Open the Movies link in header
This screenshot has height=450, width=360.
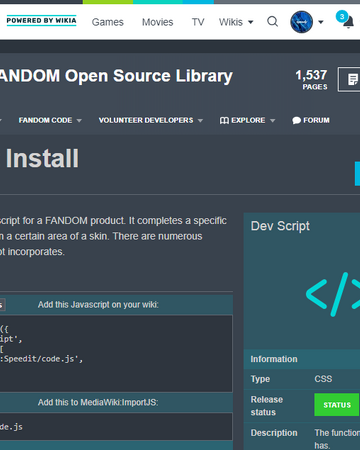coord(158,22)
